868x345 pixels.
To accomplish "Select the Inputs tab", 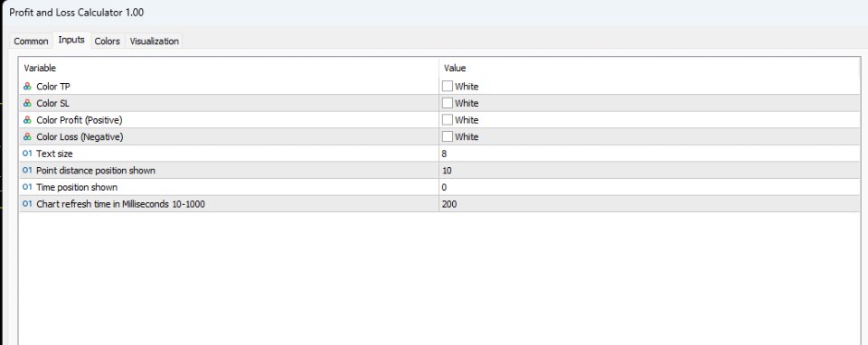I will (71, 40).
